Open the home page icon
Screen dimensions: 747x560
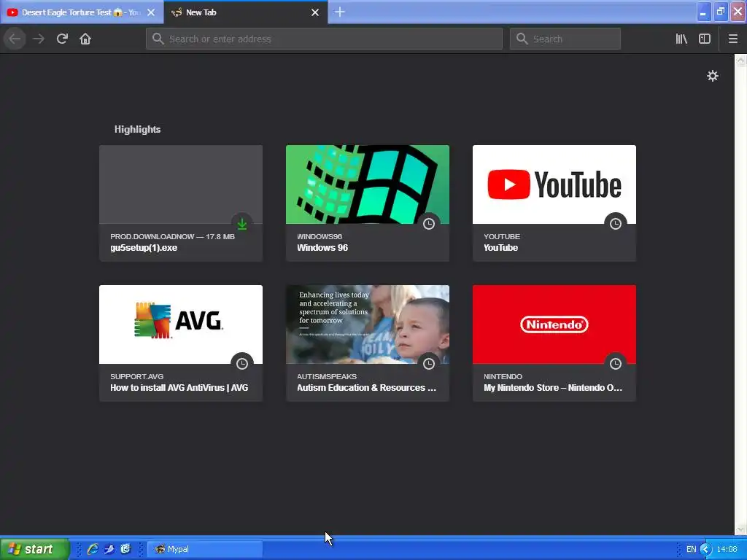click(x=85, y=39)
